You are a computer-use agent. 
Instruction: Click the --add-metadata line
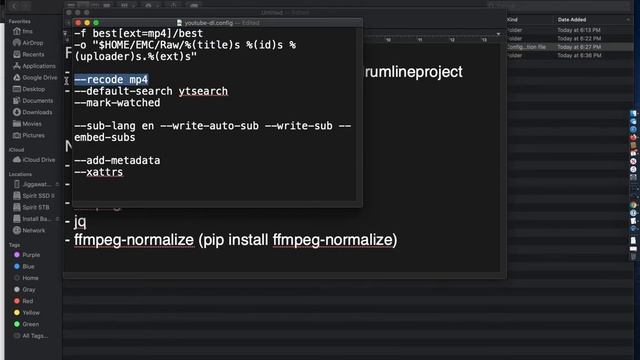(117, 160)
